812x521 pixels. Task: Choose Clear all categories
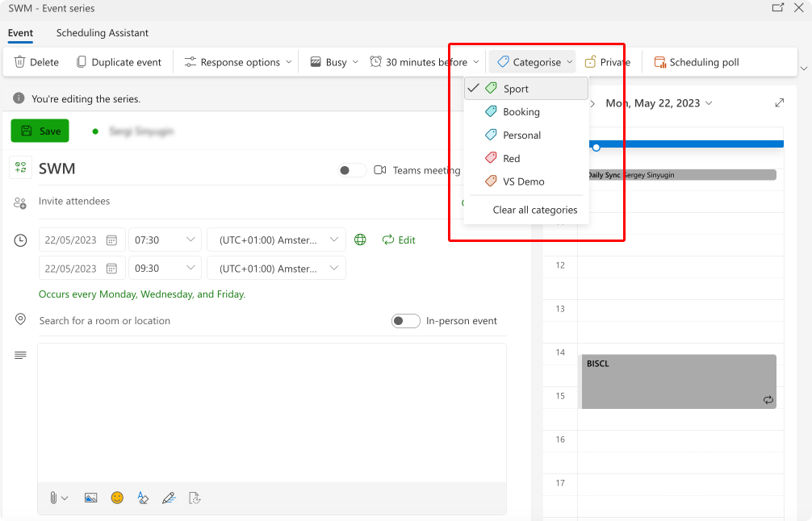pyautogui.click(x=535, y=210)
